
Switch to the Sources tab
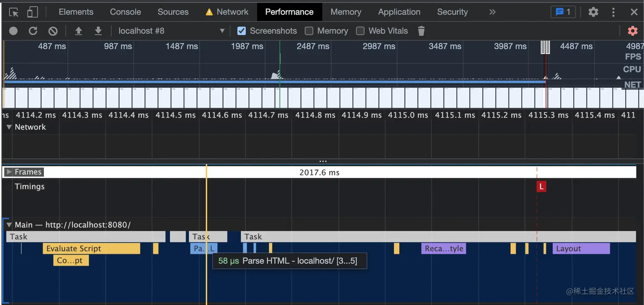(173, 12)
